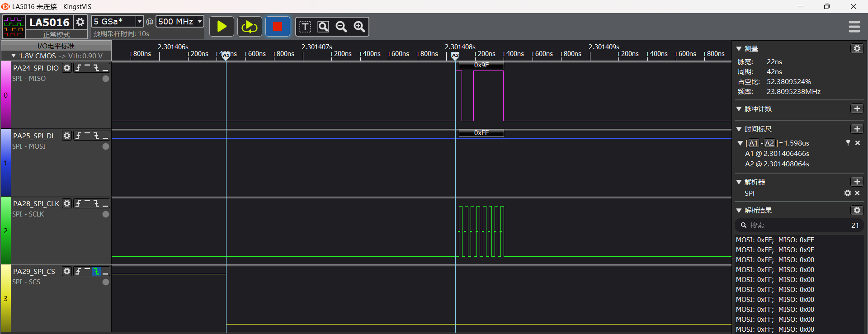Open the hamburger main menu

(854, 27)
